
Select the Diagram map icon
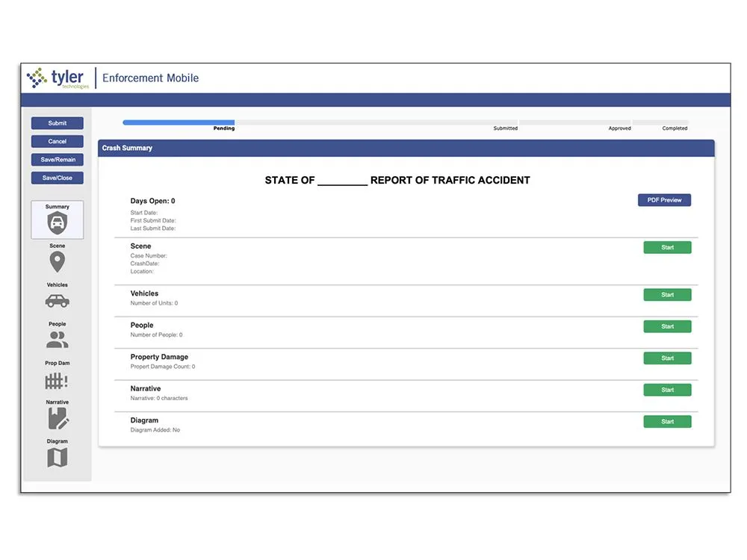click(57, 458)
